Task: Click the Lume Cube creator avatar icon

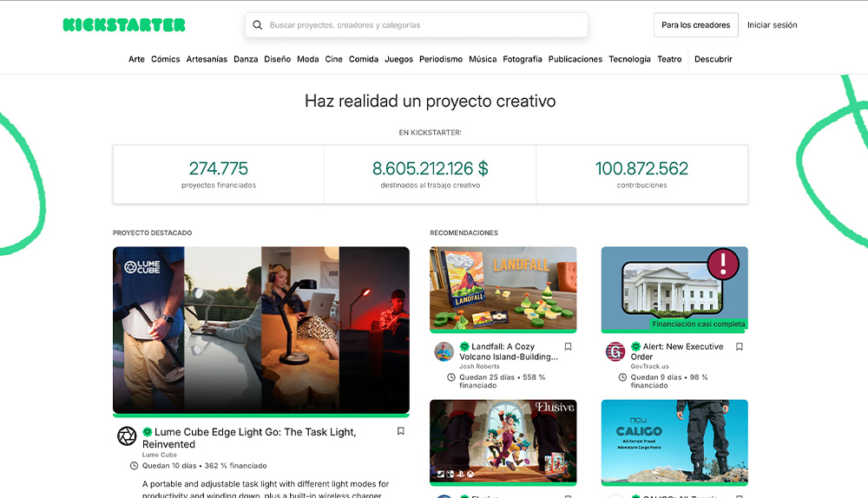Action: point(127,436)
